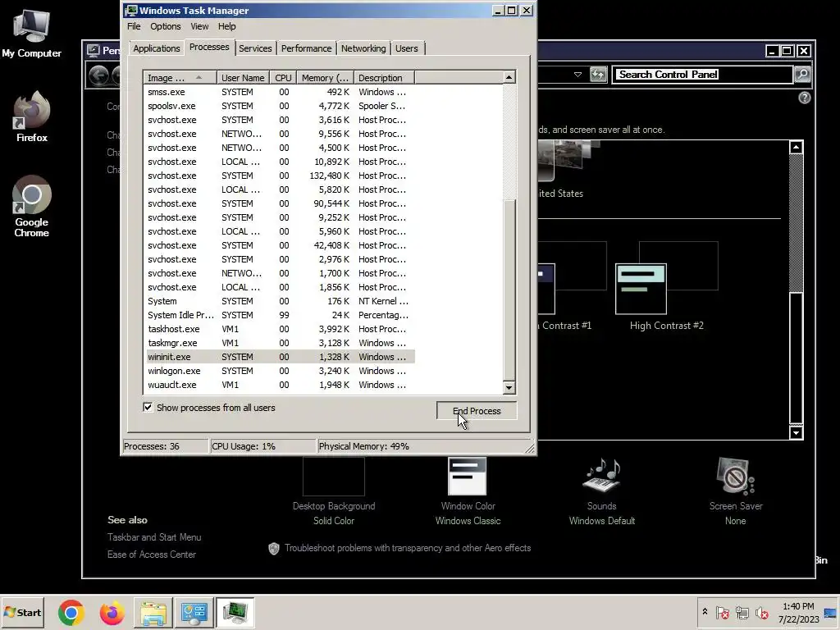Select taskhost.exe process row
840x630 pixels.
[279, 329]
